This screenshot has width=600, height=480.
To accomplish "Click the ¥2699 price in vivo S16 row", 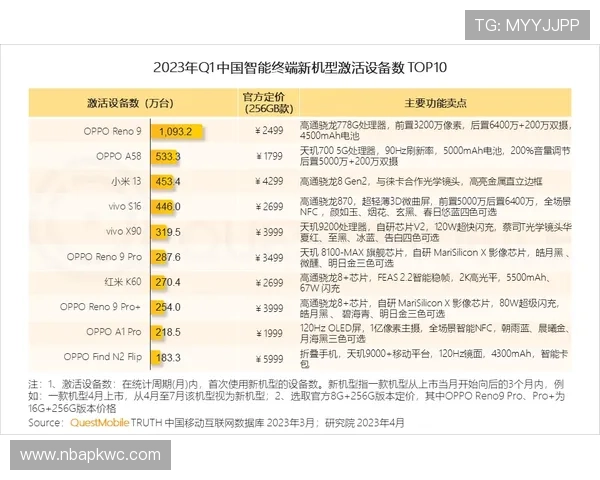I will [x=269, y=207].
